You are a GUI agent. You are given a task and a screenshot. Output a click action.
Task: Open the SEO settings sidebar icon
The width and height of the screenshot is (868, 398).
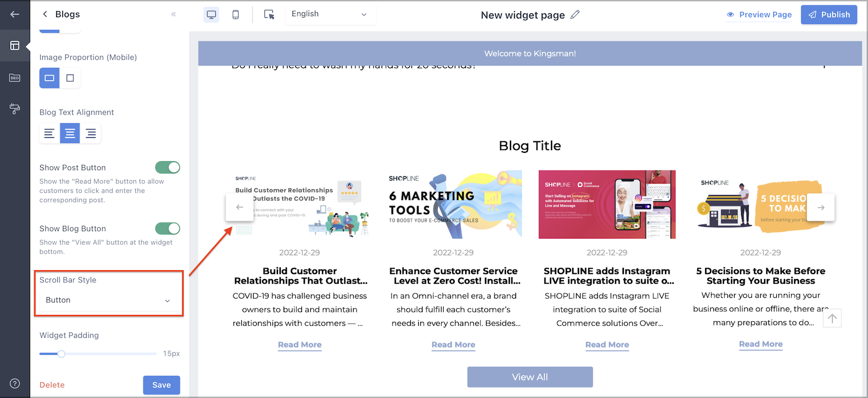point(15,78)
